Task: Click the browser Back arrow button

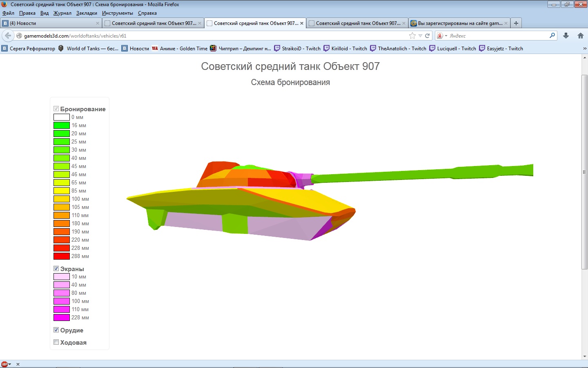Action: click(8, 36)
